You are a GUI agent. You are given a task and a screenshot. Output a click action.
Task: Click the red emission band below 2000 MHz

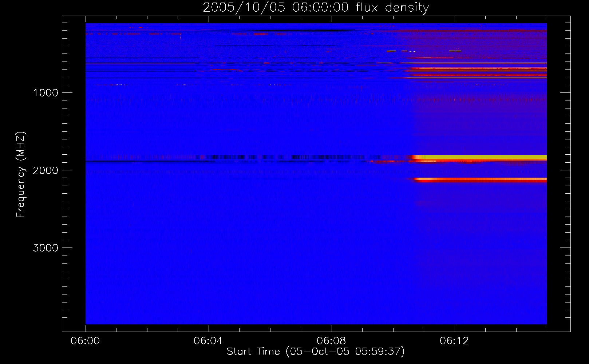(481, 180)
